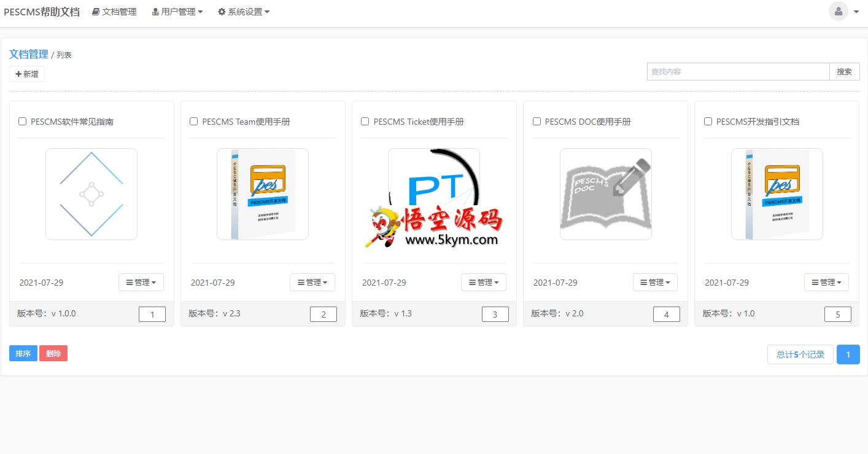Tick the PESCMS Team使用手册 checkbox
868x454 pixels.
click(x=194, y=122)
